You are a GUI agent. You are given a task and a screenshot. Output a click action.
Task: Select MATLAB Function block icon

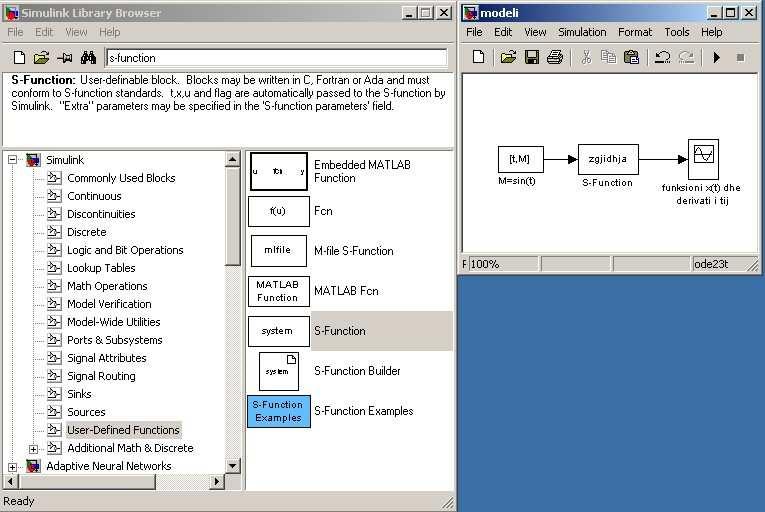pyautogui.click(x=279, y=291)
